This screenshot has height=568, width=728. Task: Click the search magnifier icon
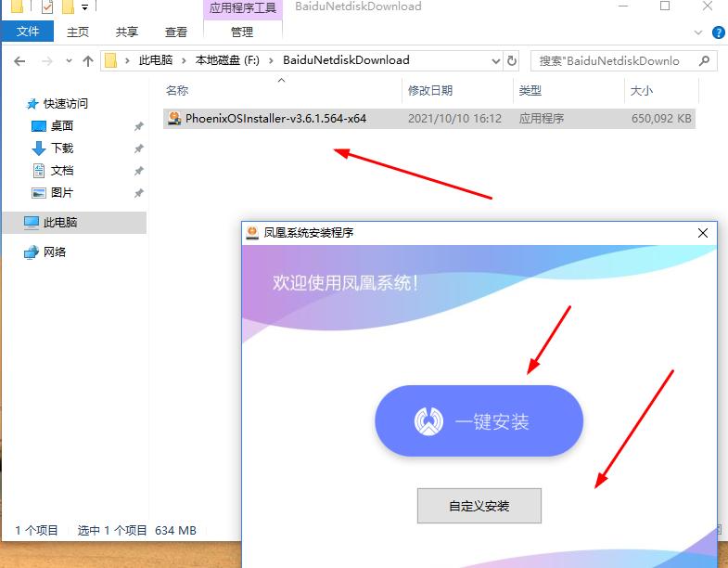pyautogui.click(x=704, y=60)
